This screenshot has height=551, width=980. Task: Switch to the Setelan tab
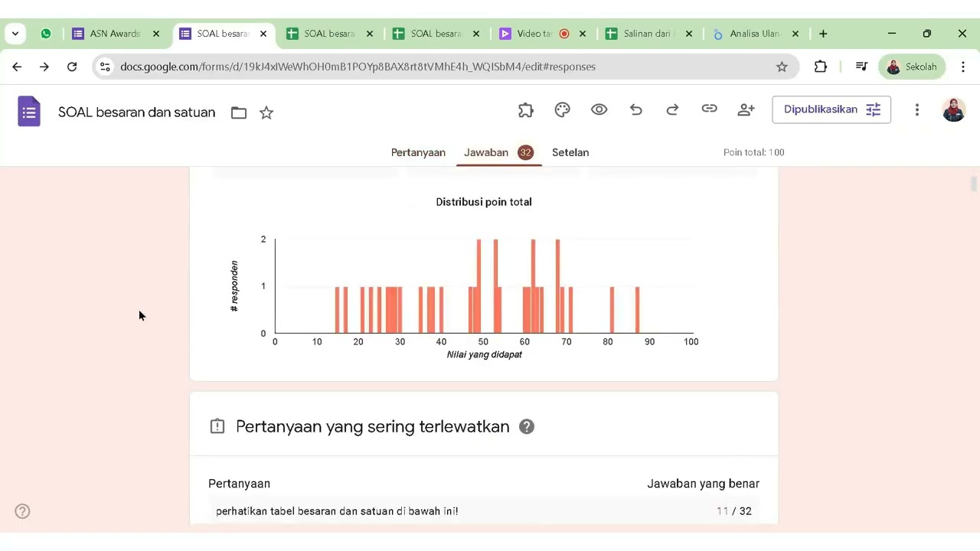(x=570, y=152)
